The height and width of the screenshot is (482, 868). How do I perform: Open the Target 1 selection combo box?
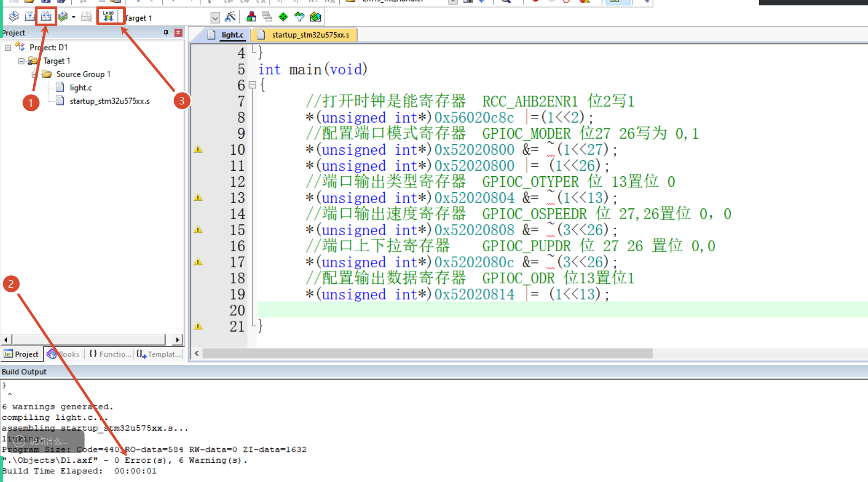click(215, 18)
